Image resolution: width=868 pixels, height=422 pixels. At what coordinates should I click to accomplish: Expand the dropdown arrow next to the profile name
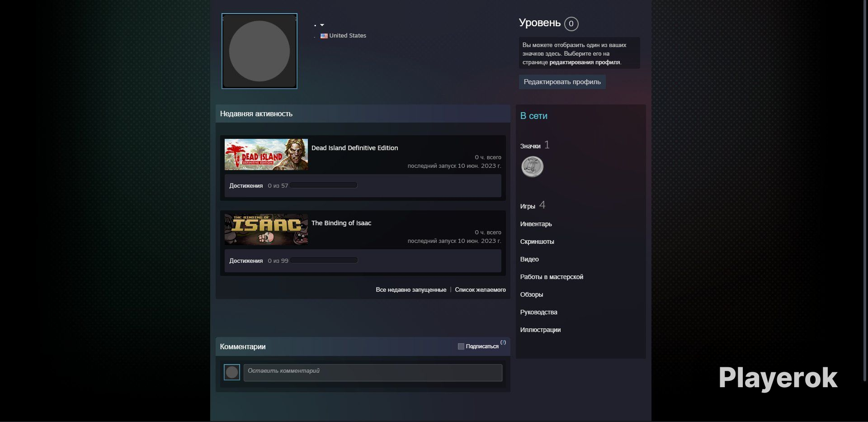(x=322, y=25)
